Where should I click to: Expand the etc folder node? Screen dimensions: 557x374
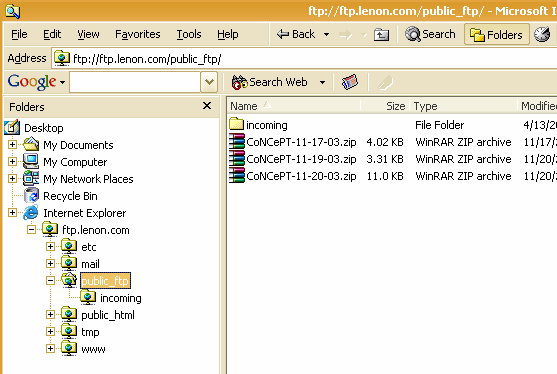click(x=50, y=246)
